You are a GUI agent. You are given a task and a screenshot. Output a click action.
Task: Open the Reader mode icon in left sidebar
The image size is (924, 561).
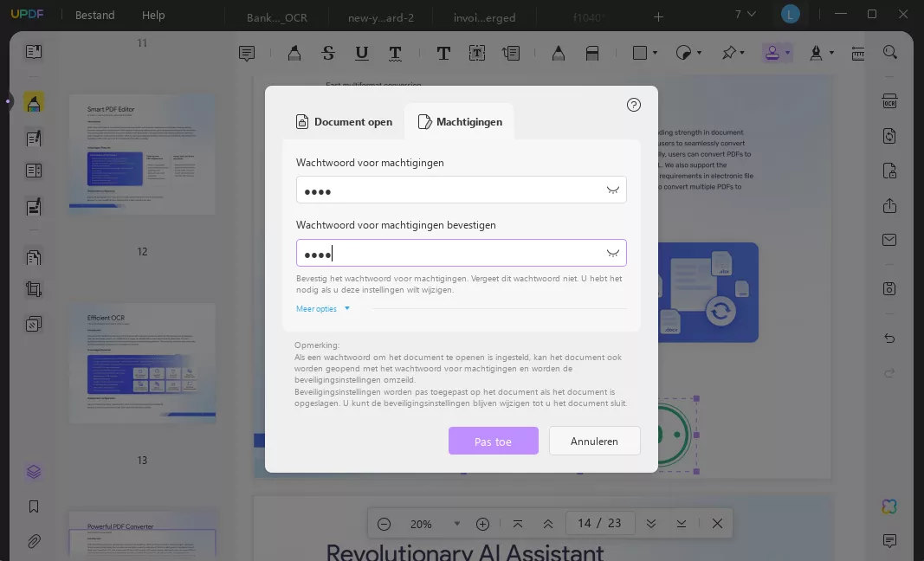click(x=34, y=52)
